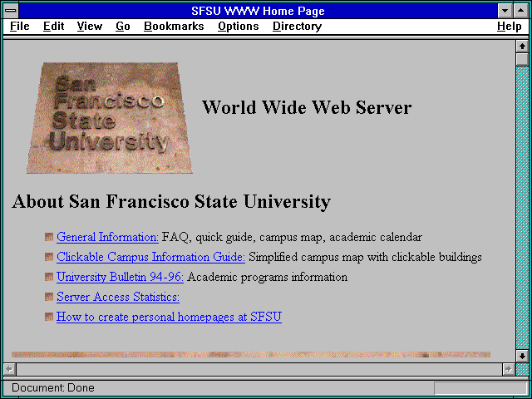Click the 'Document: Done' status text

(53, 388)
